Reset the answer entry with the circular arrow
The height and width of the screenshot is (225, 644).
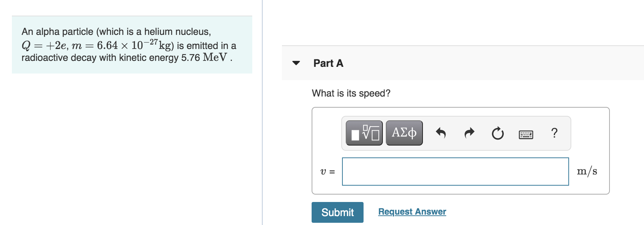(x=497, y=133)
